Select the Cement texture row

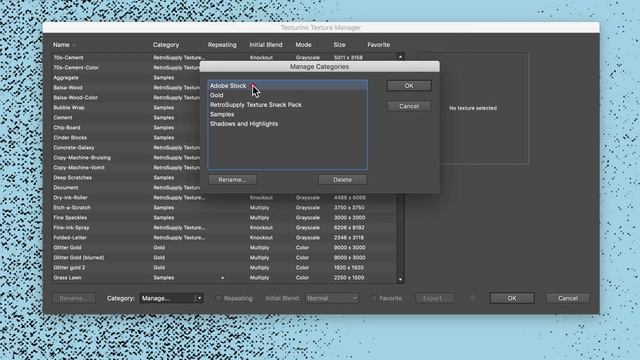[224, 118]
